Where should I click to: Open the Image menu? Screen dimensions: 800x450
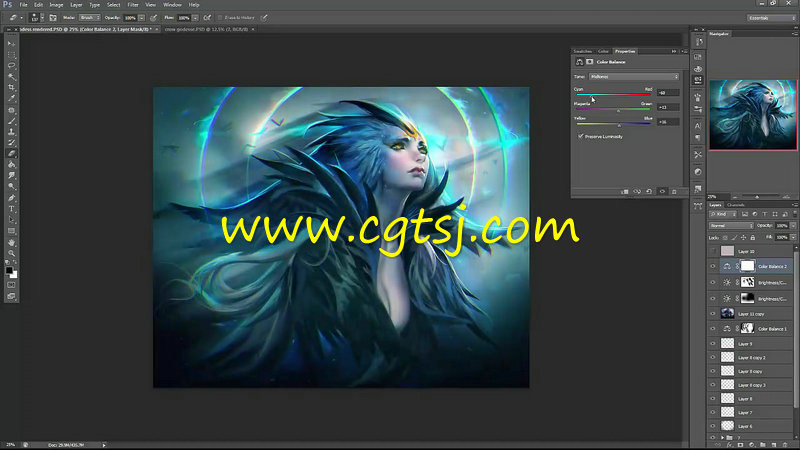[x=56, y=5]
